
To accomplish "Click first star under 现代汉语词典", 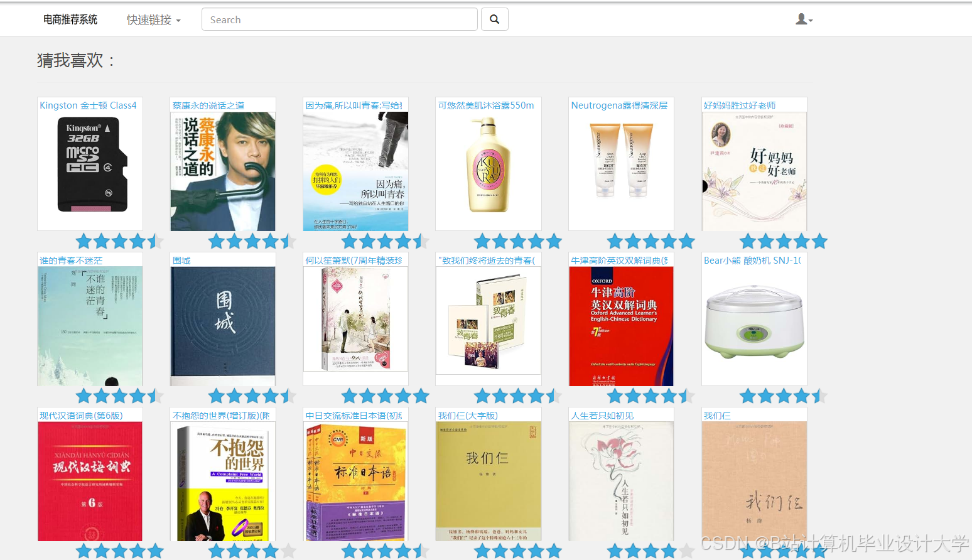I will 84,551.
